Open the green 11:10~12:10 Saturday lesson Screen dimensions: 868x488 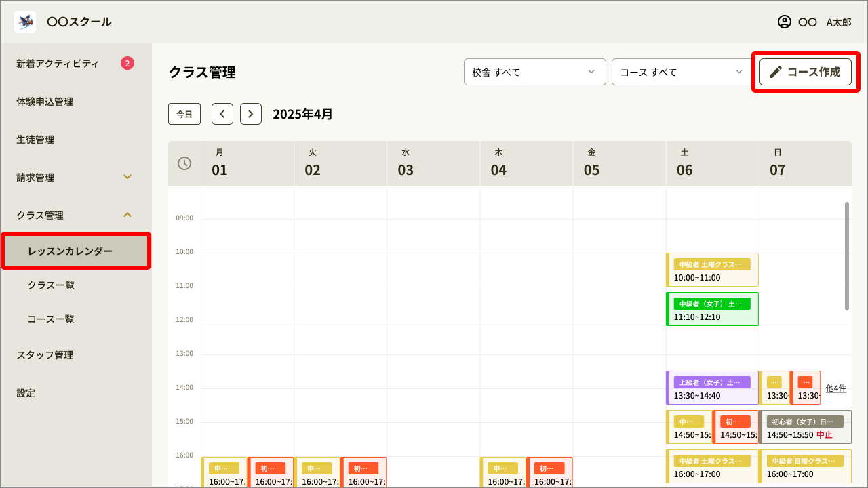pos(712,310)
